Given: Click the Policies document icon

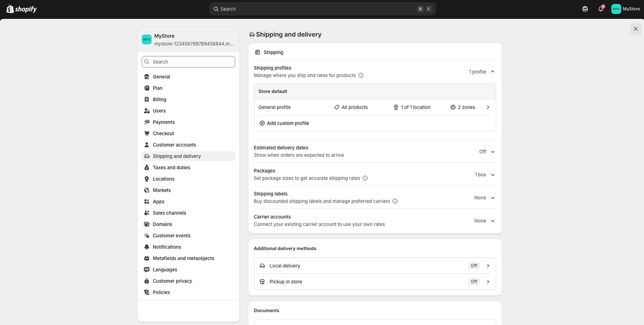Looking at the screenshot, I should (147, 292).
